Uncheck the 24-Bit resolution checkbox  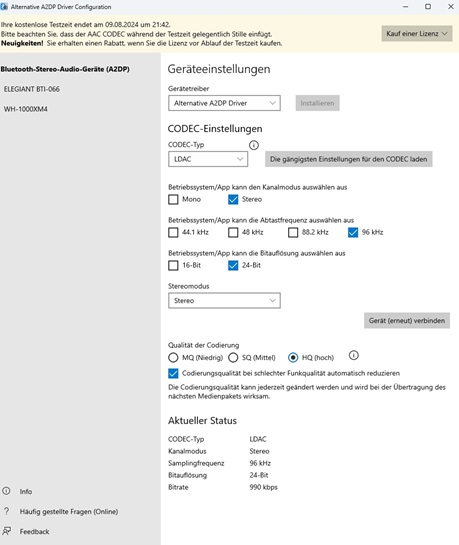pos(233,265)
